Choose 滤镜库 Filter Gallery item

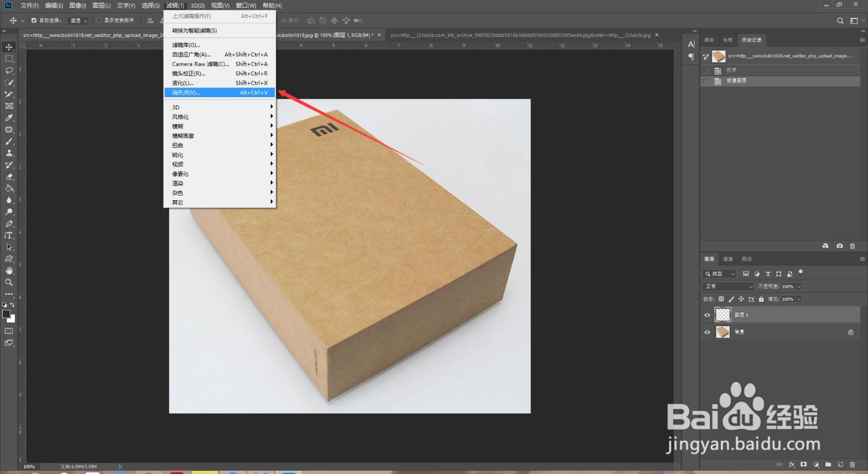pos(220,45)
